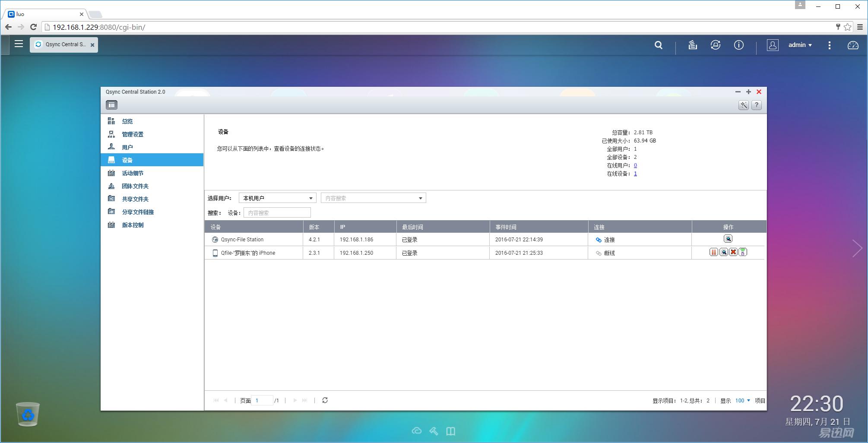Go to previous page of device list

click(226, 400)
